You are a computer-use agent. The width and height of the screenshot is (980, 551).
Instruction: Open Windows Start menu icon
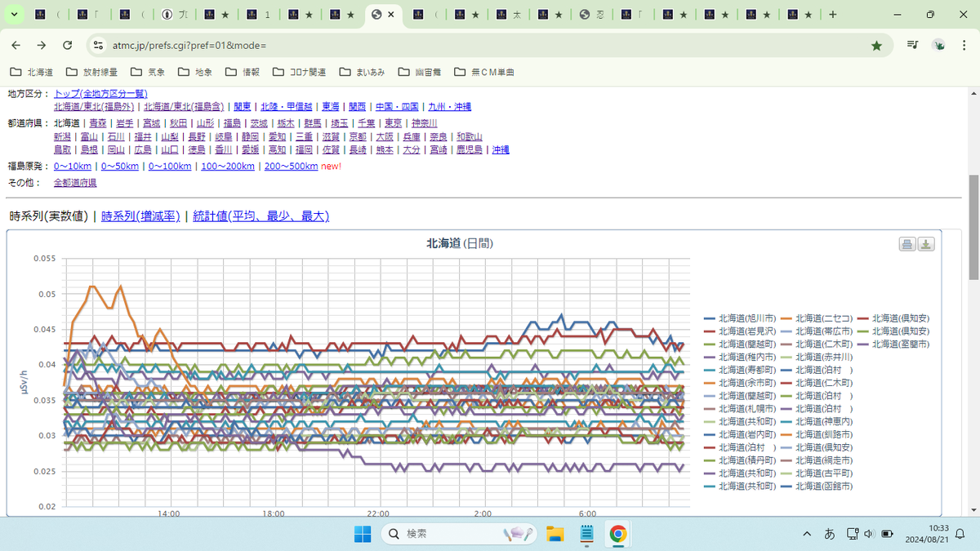[x=362, y=534]
